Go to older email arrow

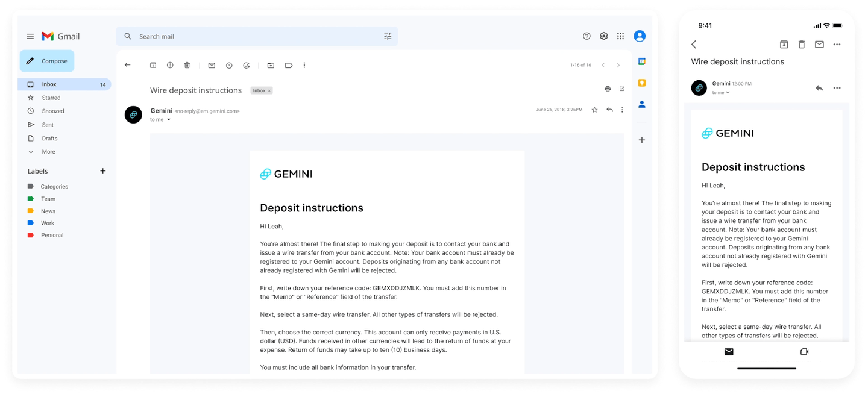point(618,65)
